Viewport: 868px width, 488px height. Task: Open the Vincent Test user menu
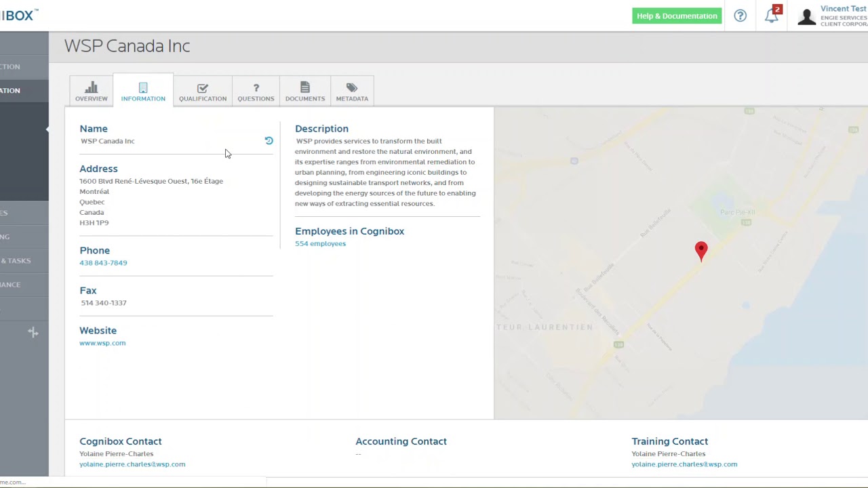tap(843, 9)
